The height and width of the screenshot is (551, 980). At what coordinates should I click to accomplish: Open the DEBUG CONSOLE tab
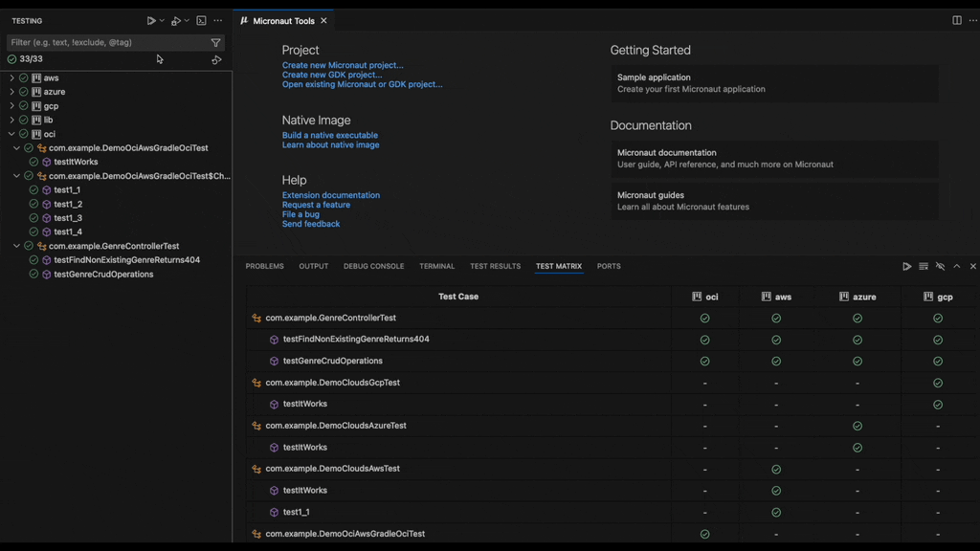(x=373, y=266)
